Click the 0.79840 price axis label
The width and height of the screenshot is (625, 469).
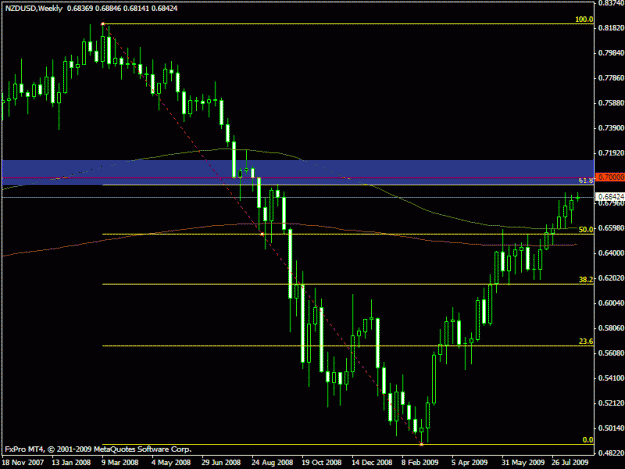point(611,53)
